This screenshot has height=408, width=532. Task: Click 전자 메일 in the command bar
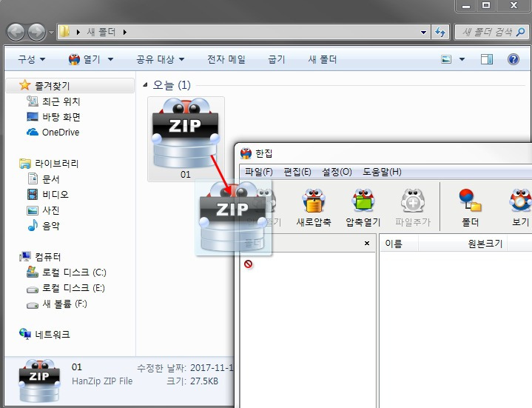(x=226, y=59)
